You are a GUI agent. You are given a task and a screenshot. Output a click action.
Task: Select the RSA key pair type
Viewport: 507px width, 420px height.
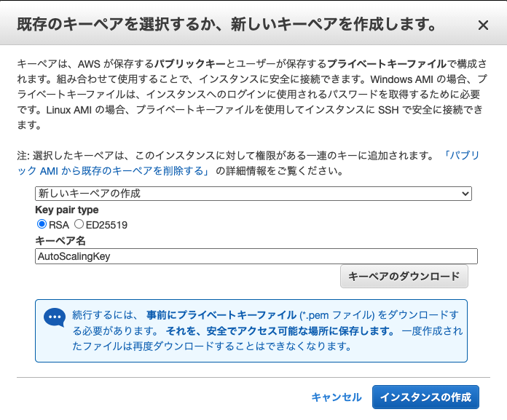tap(42, 224)
